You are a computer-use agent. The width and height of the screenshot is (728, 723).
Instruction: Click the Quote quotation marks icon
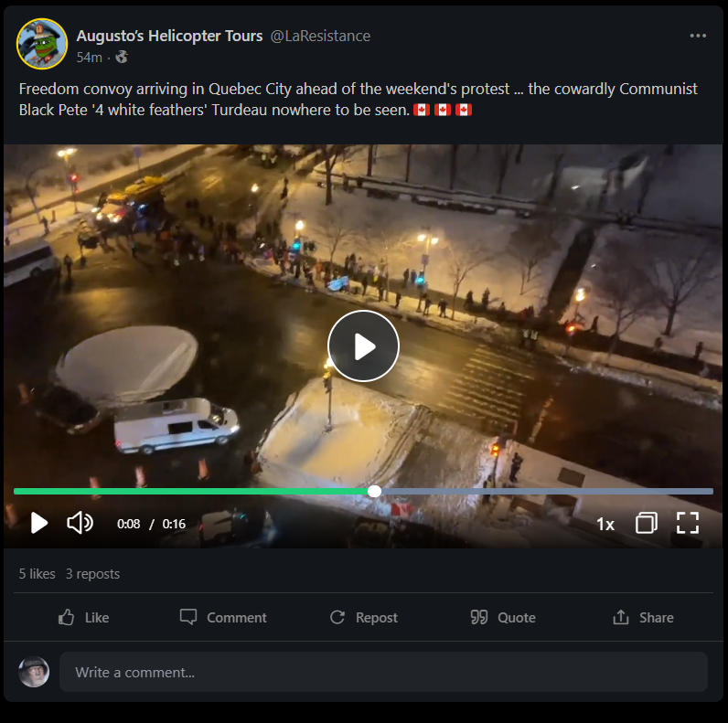(479, 617)
